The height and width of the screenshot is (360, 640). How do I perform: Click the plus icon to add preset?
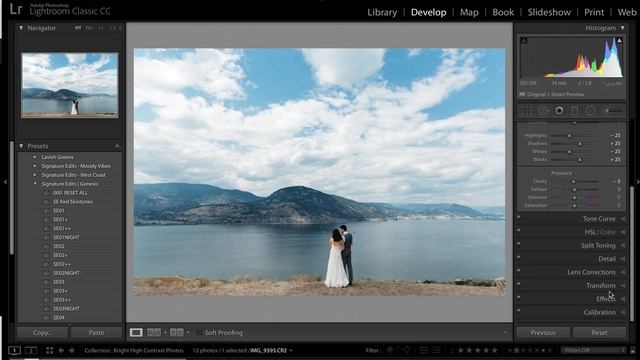coord(117,146)
